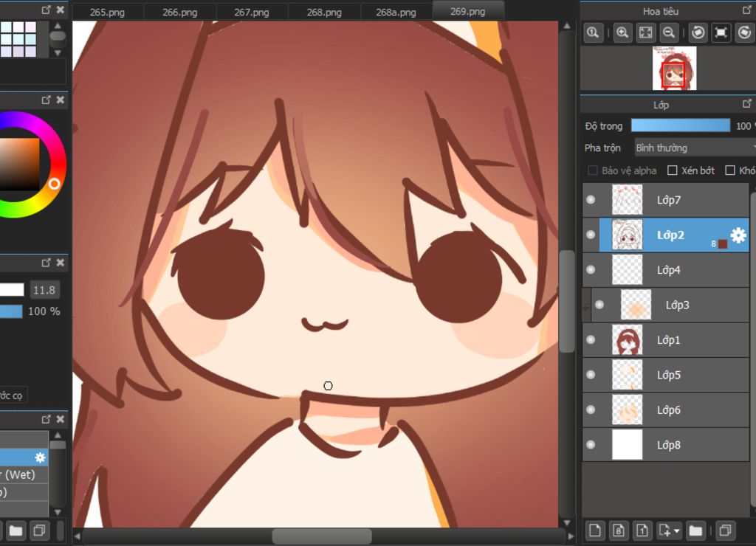This screenshot has height=546, width=756.
Task: Switch to the 267.png tab
Action: pos(252,12)
